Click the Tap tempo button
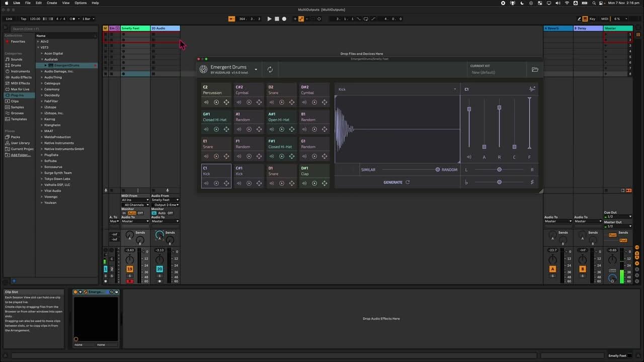The height and width of the screenshot is (362, 644). pos(23,19)
